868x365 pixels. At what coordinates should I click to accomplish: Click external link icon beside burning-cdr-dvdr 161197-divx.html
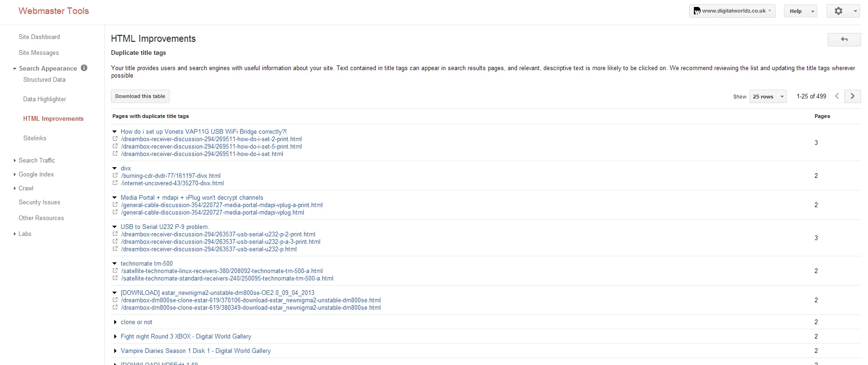point(115,176)
